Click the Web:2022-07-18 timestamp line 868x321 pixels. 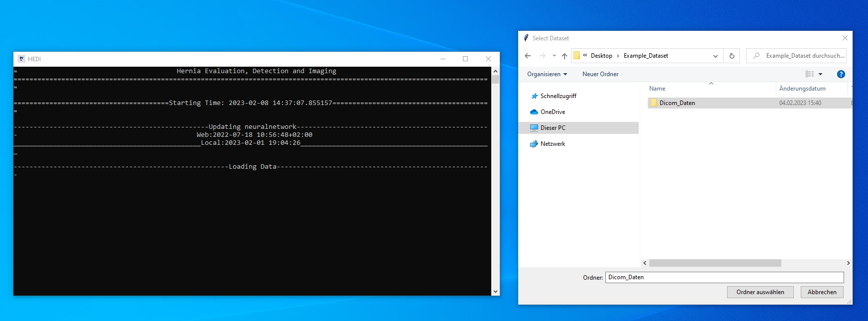pos(255,135)
